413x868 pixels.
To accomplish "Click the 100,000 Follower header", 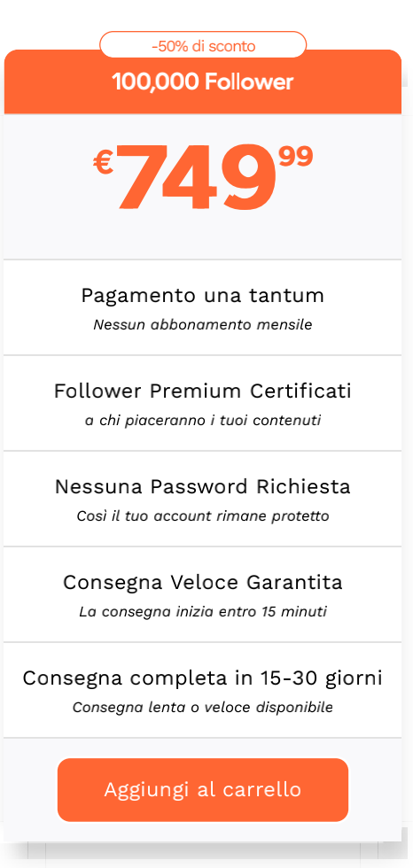I will click(x=203, y=81).
